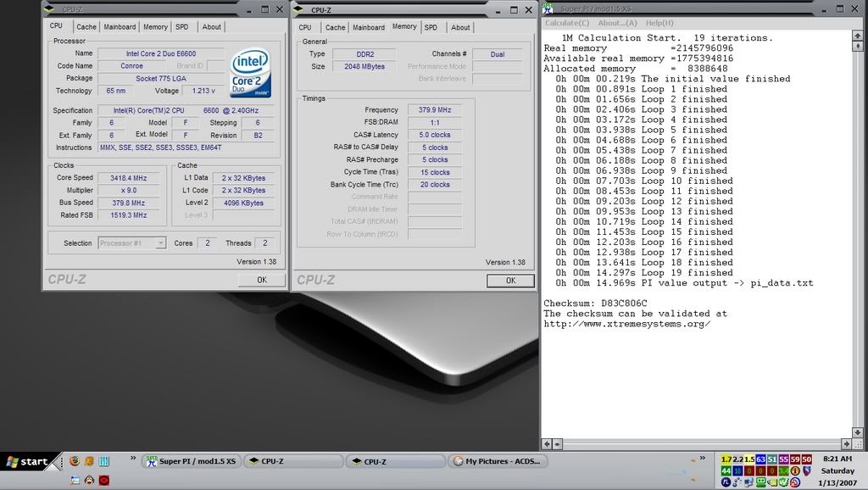Switch to CPU tab in right CPU-Z window
The width and height of the screenshot is (868, 490).
coord(305,27)
